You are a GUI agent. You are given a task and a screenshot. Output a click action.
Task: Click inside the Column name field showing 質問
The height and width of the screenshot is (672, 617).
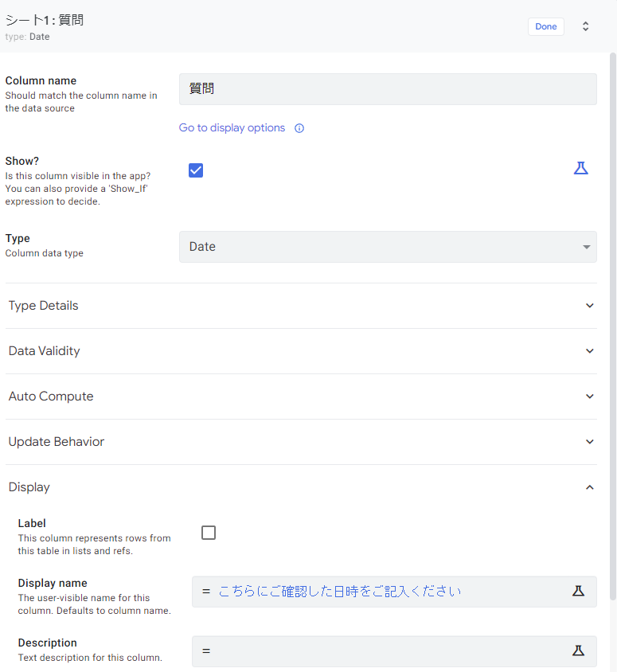click(388, 88)
